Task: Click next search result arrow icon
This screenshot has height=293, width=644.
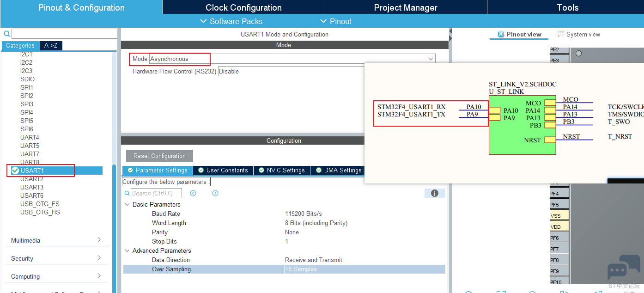Action: (x=215, y=193)
